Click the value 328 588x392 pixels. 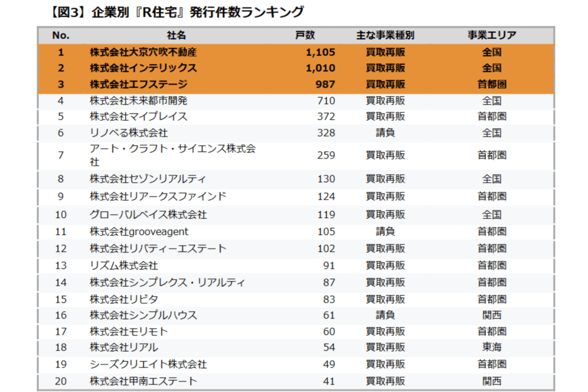click(326, 133)
